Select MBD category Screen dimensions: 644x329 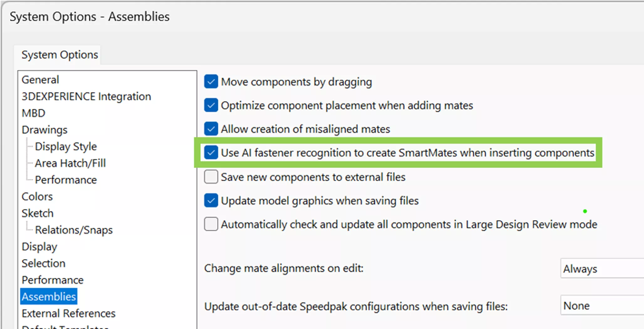point(34,113)
